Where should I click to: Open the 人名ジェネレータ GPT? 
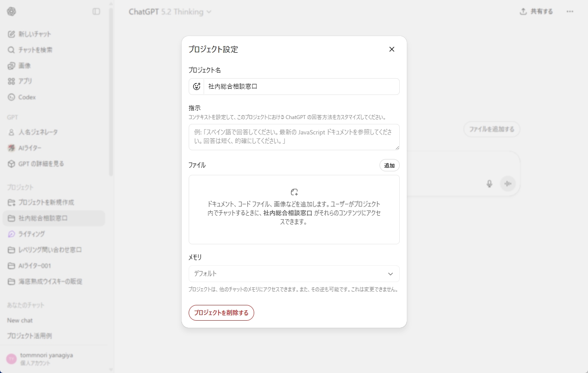point(54,132)
